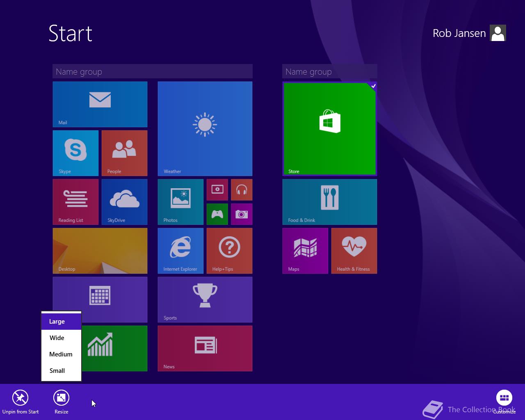Click the Rob Jansen account name
This screenshot has height=420, width=525.
point(459,33)
